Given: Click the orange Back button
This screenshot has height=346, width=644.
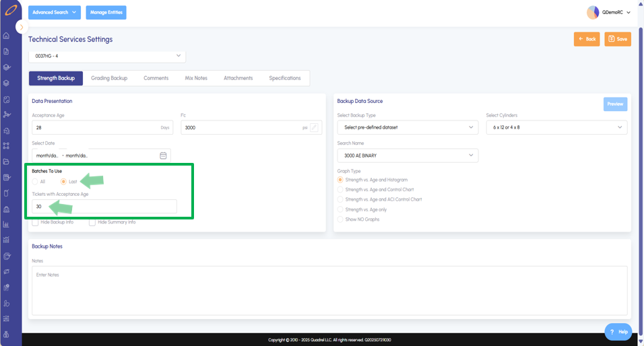Looking at the screenshot, I should click(587, 39).
